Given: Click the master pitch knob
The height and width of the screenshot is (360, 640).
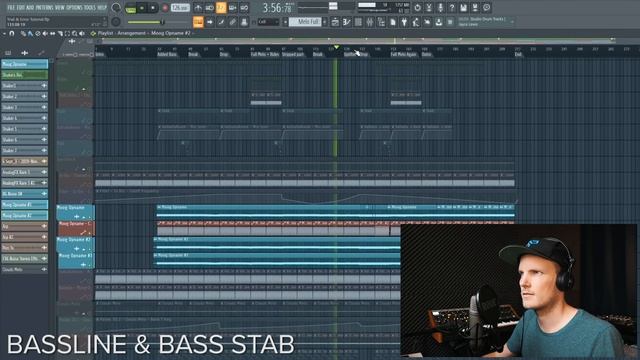Looking at the screenshot, I should point(116,22).
